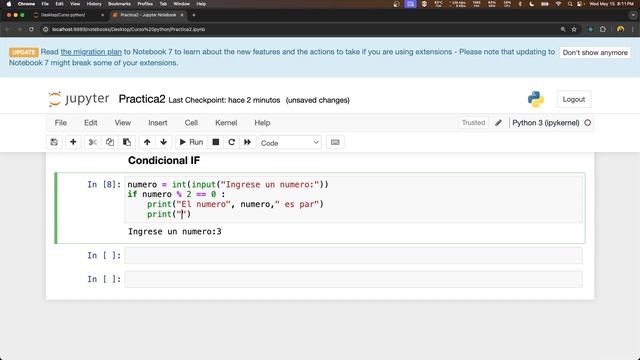This screenshot has height=360, width=640.
Task: Open the Cell menu
Action: click(191, 123)
